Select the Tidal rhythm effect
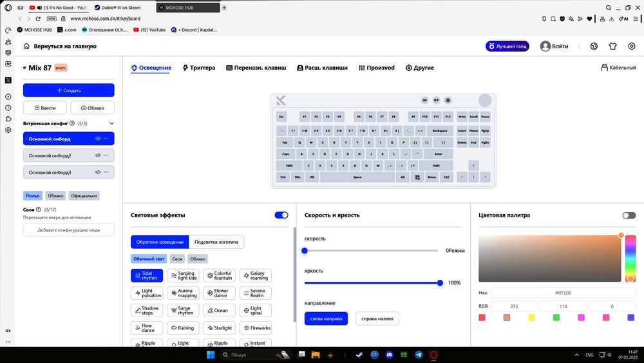 tap(147, 275)
